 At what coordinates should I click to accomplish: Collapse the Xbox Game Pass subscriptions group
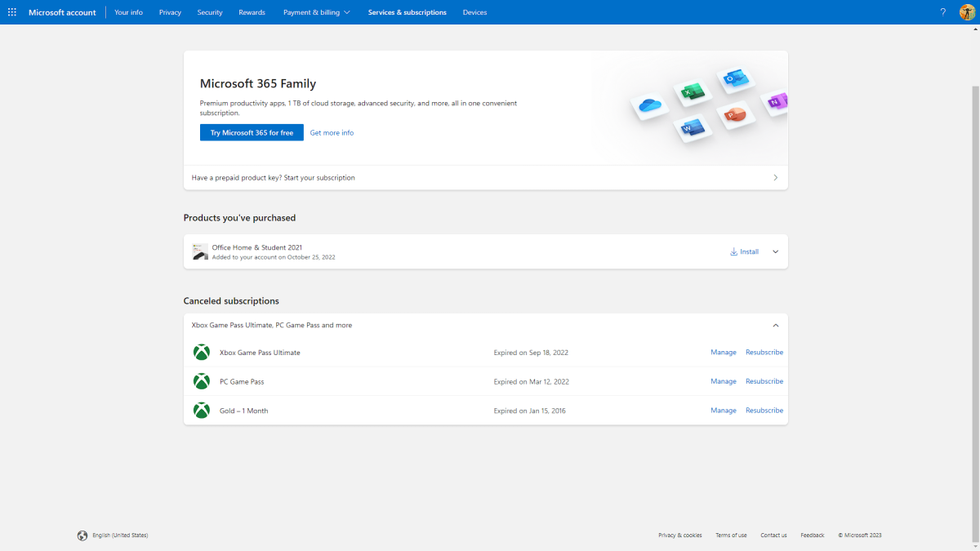pos(775,325)
